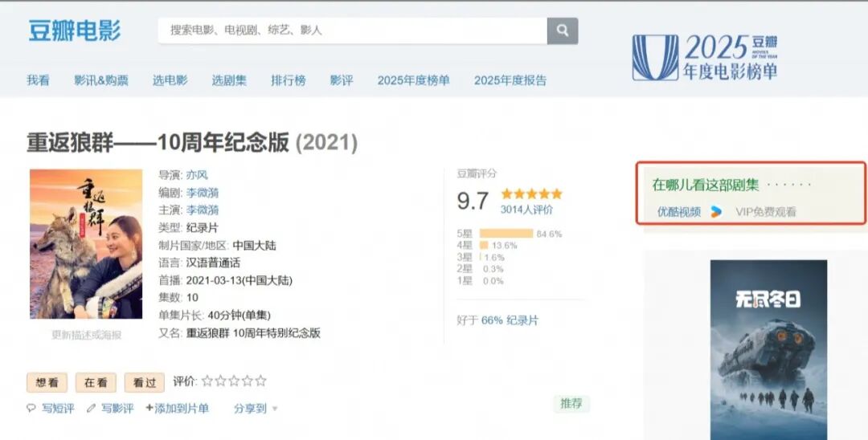This screenshot has width=868, height=440.
Task: Open the 影讯&购票 nav item
Action: 101,80
